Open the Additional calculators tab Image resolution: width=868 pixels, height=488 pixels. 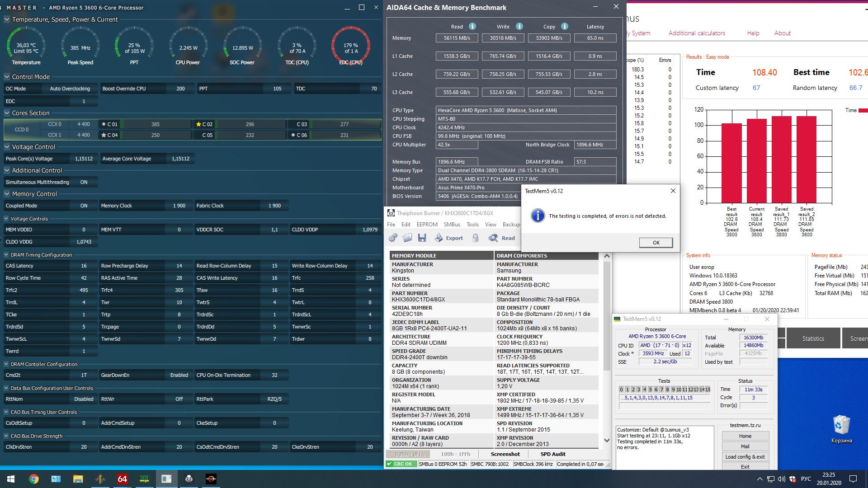click(697, 33)
